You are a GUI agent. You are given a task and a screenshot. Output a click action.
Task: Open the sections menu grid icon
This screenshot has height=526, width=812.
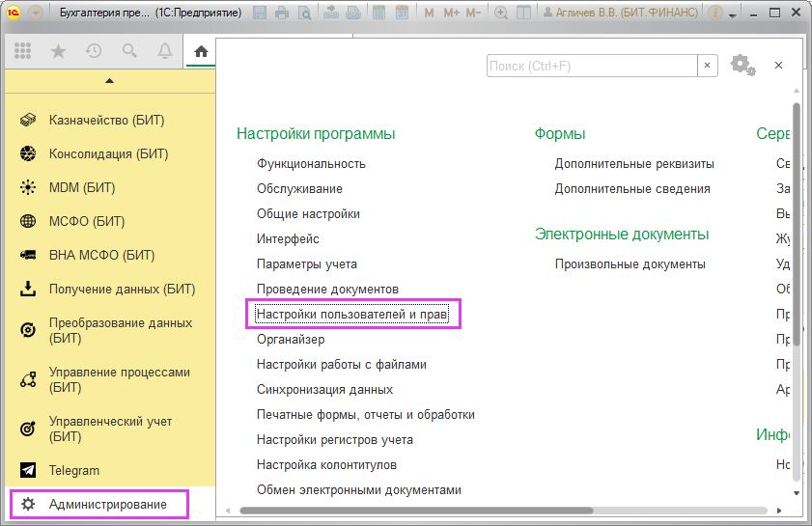[x=23, y=52]
